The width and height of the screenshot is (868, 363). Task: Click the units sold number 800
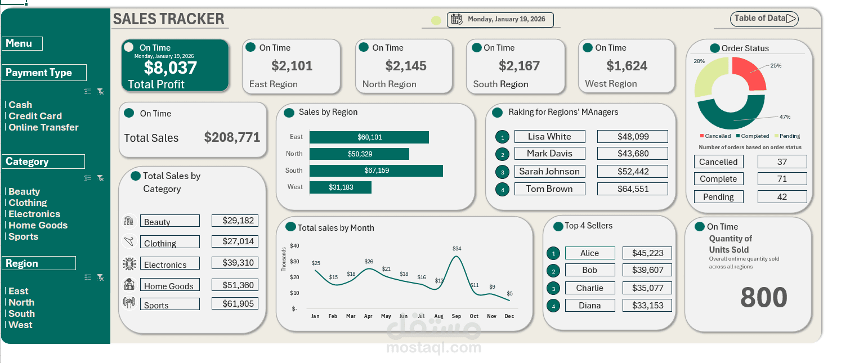click(763, 298)
